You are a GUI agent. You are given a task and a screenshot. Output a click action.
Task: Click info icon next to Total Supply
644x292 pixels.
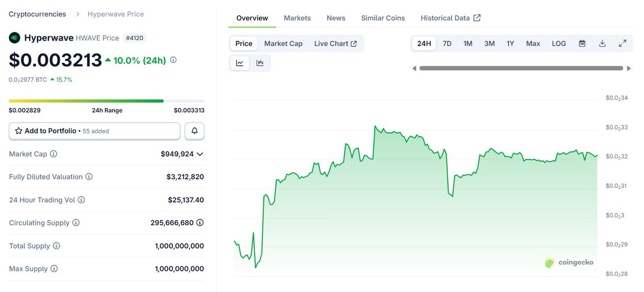point(56,246)
